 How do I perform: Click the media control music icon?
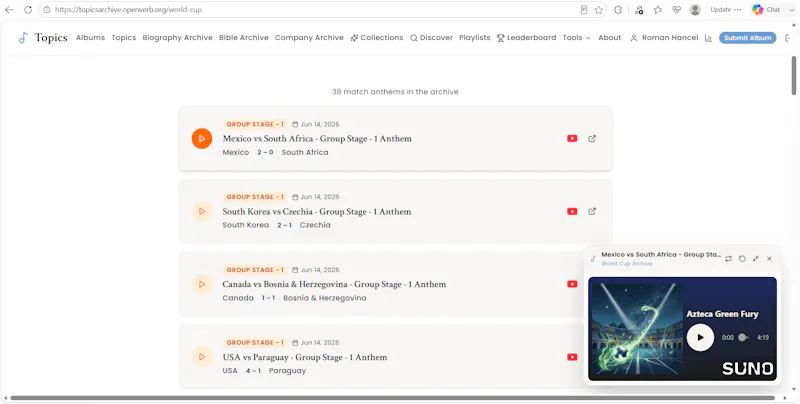[x=639, y=10]
